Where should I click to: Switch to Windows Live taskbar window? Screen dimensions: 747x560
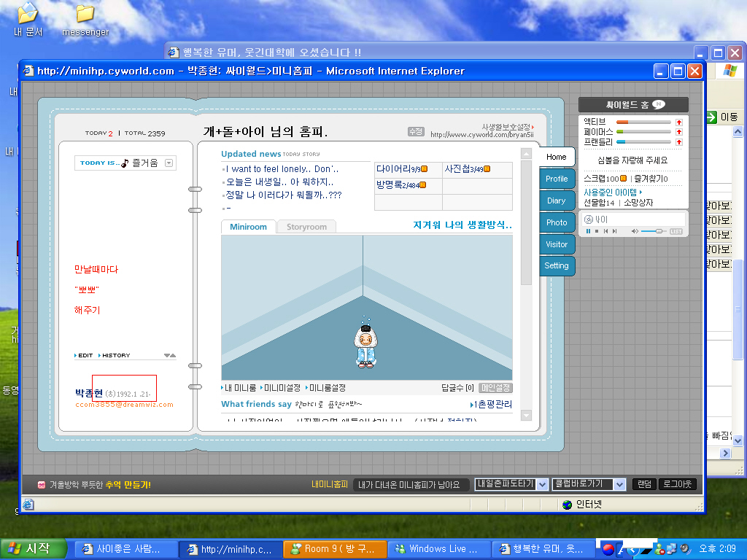click(x=439, y=549)
